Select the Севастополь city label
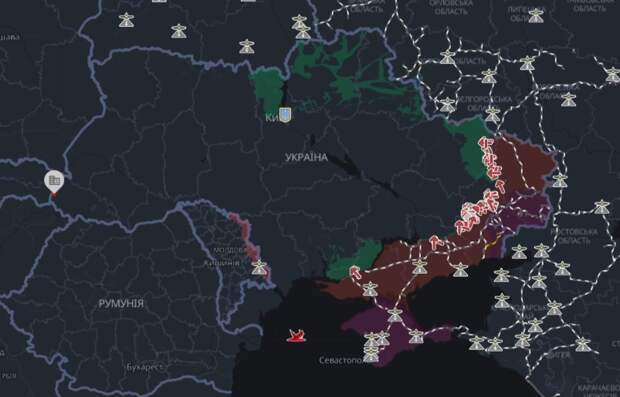The image size is (620, 397). [342, 361]
